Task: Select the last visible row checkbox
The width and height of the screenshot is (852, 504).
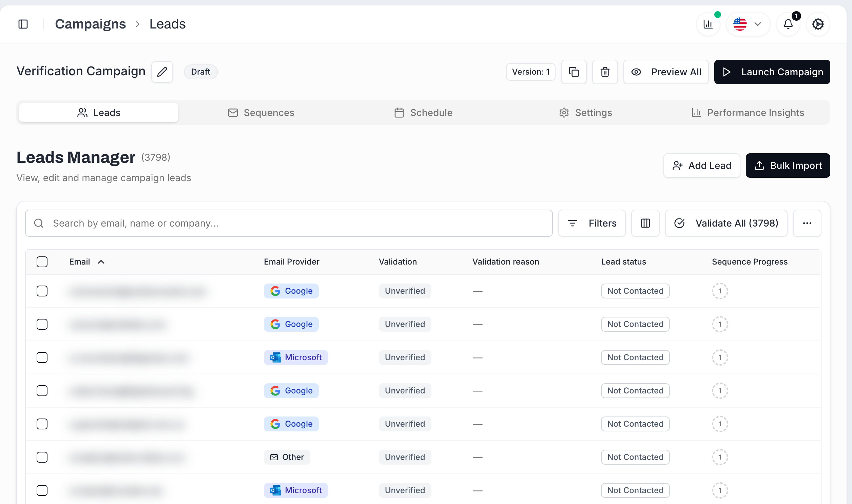Action: tap(42, 491)
